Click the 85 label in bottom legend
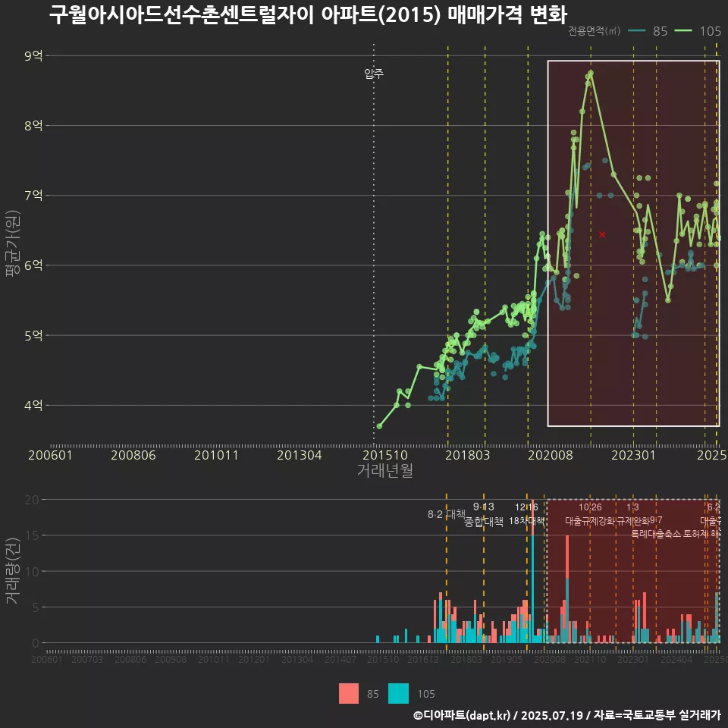 click(x=373, y=694)
